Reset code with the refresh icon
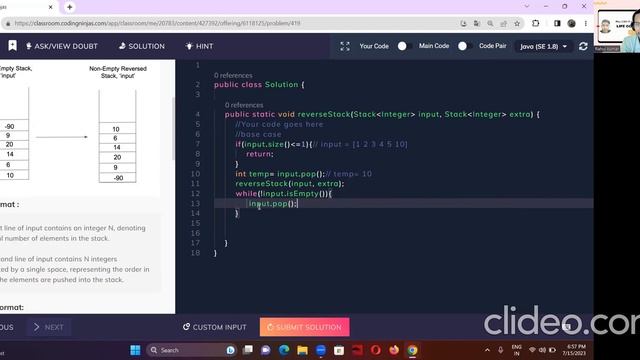Viewport: 640px width, 360px height. pyautogui.click(x=583, y=46)
